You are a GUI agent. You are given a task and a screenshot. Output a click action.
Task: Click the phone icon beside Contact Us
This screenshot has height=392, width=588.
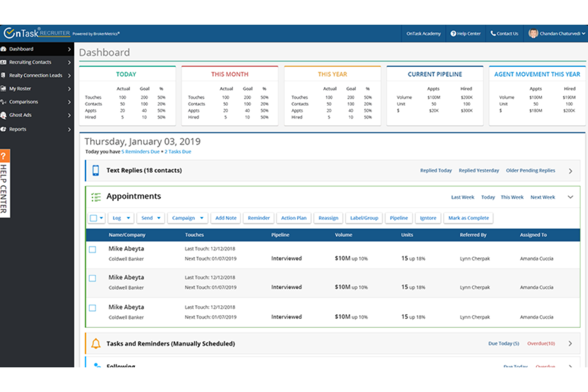click(493, 34)
